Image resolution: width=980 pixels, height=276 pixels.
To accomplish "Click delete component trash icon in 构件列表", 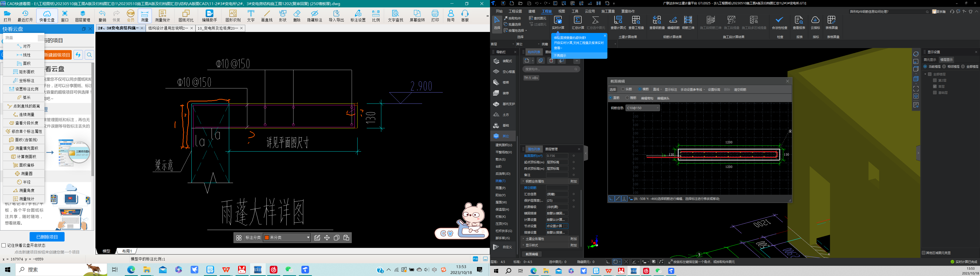I will click(x=551, y=61).
